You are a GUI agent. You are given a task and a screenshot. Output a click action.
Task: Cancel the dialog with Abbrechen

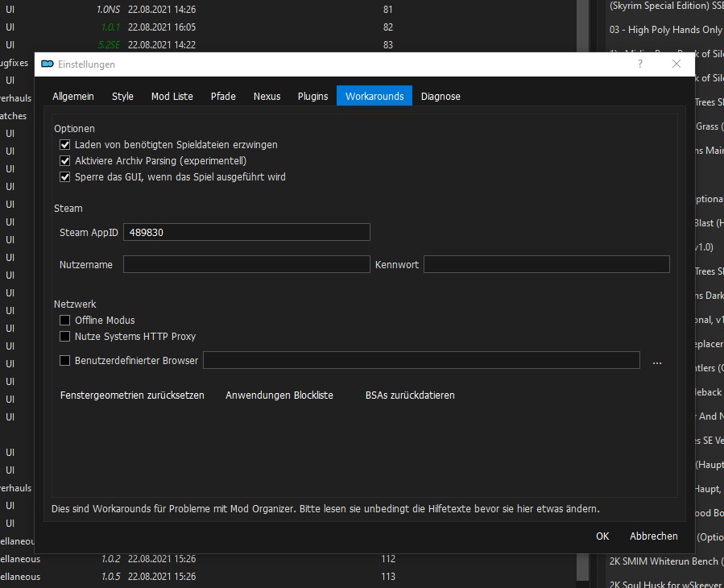click(652, 536)
